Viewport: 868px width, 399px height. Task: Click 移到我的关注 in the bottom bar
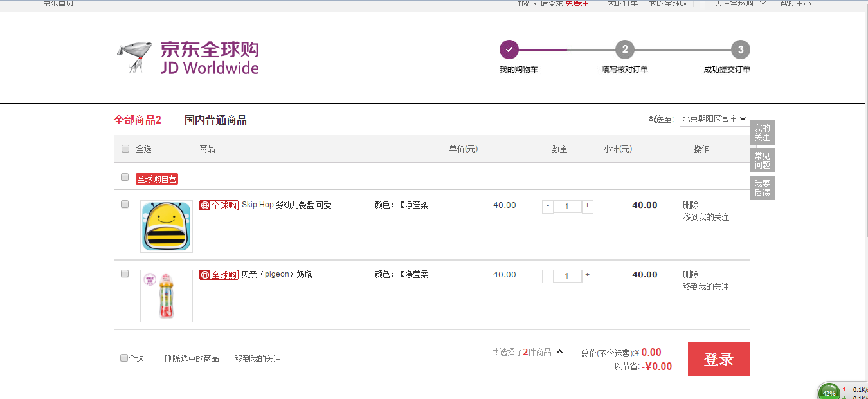point(258,359)
